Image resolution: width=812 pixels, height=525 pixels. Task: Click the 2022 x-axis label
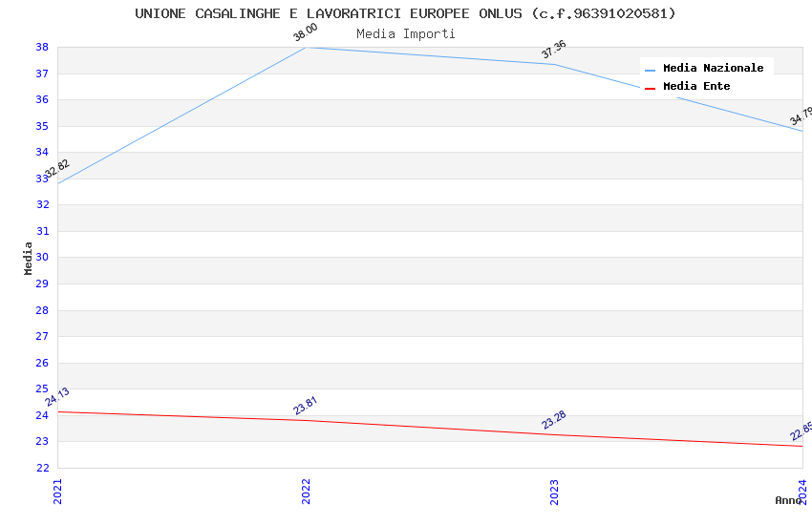[x=306, y=492]
